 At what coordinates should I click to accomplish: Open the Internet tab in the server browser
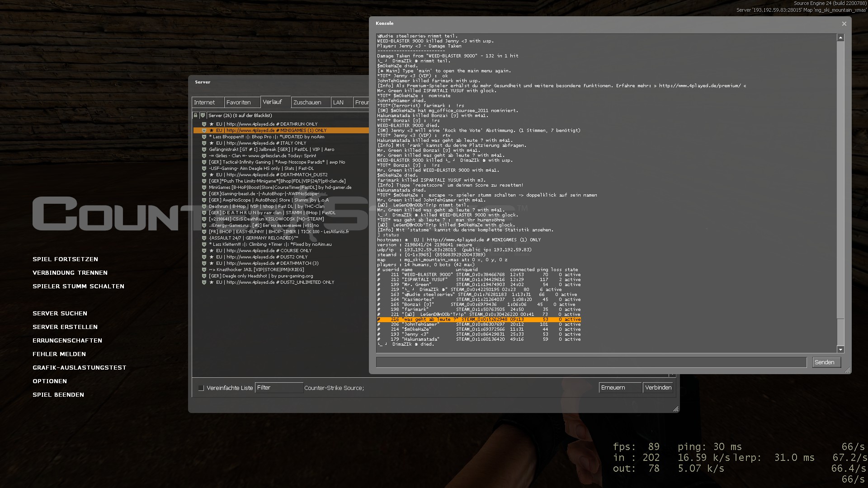tap(208, 103)
